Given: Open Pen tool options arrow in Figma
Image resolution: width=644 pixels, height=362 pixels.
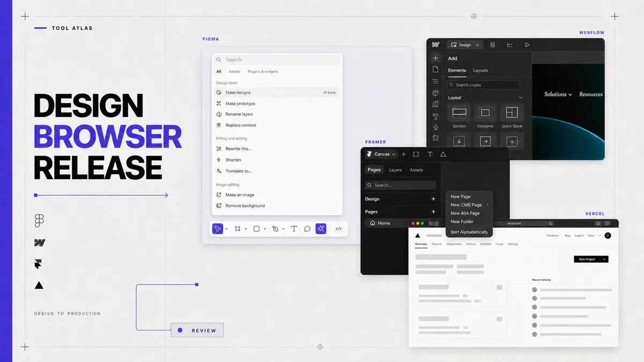Looking at the screenshot, I should pos(283,229).
